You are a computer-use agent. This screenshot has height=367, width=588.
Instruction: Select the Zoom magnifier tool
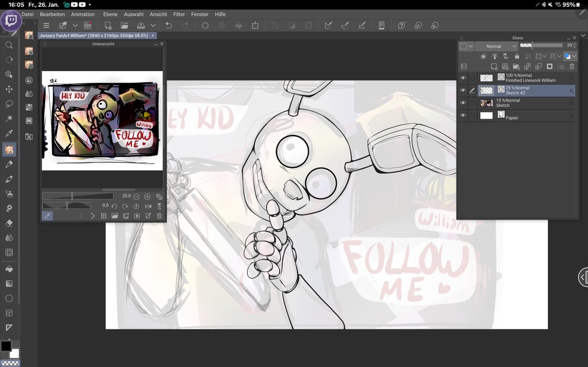pyautogui.click(x=9, y=45)
